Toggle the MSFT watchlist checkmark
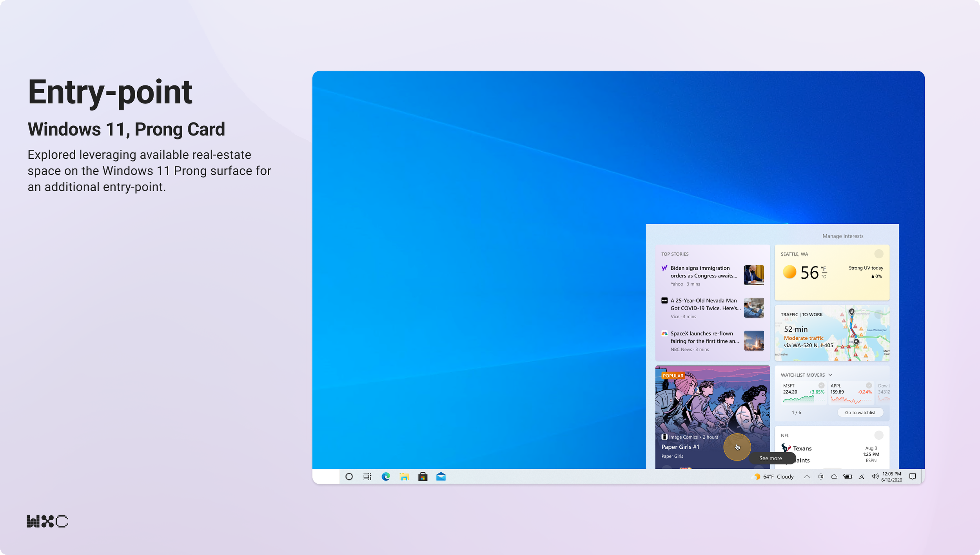 (821, 386)
